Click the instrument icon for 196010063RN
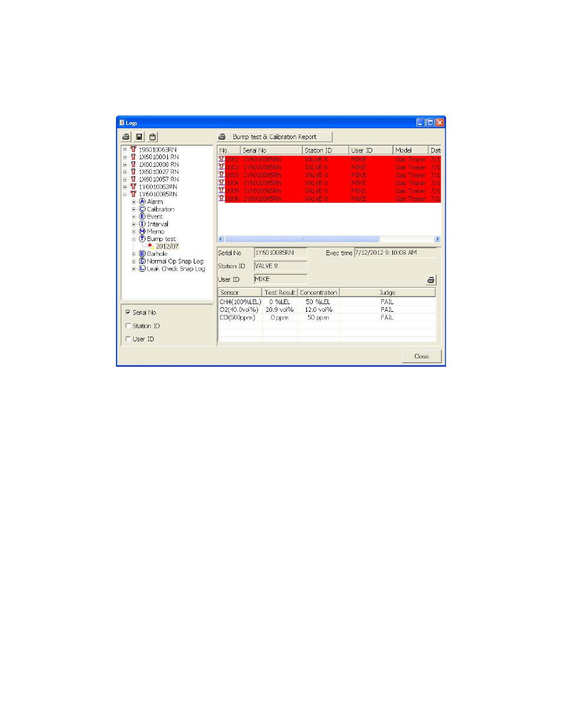Viewport: 562px width, 728px height. [x=133, y=150]
